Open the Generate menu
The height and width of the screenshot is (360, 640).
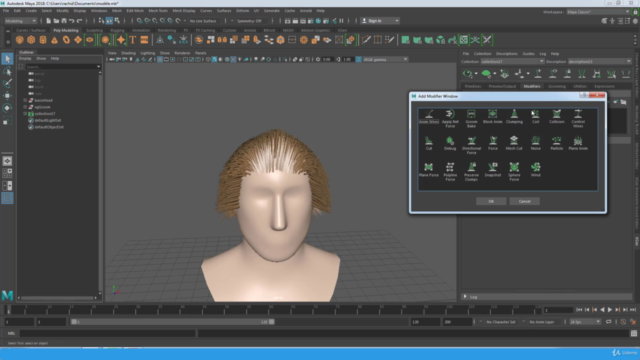pos(271,11)
